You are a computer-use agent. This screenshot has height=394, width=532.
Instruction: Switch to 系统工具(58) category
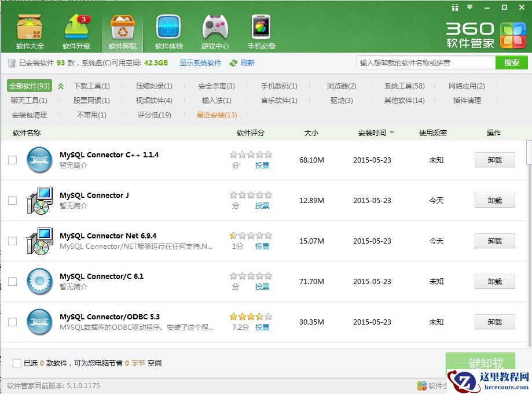pos(404,86)
